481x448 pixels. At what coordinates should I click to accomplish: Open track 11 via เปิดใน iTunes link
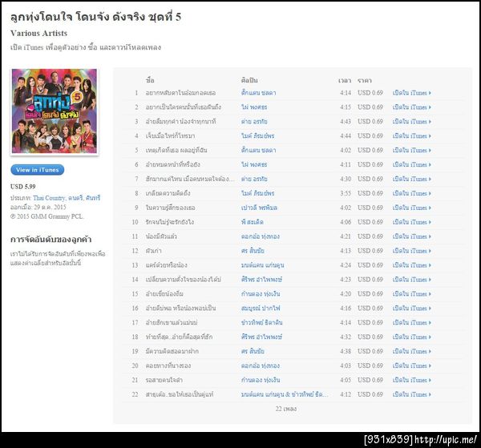pos(412,236)
